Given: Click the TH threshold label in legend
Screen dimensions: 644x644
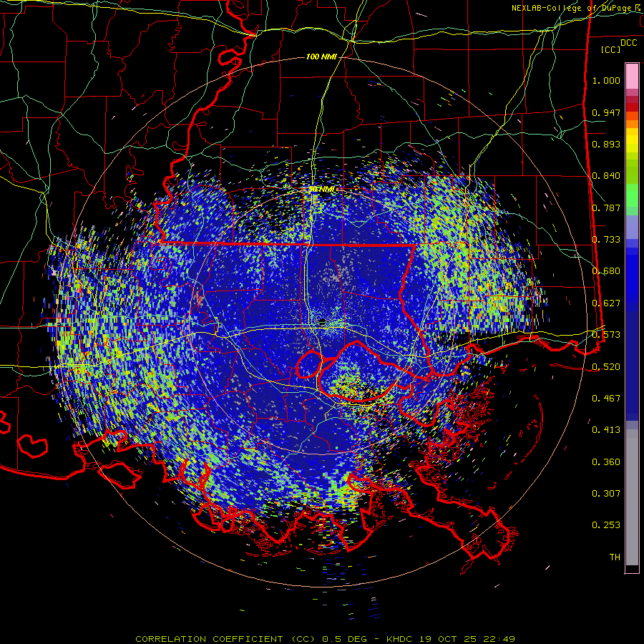Looking at the screenshot, I should pos(615,557).
